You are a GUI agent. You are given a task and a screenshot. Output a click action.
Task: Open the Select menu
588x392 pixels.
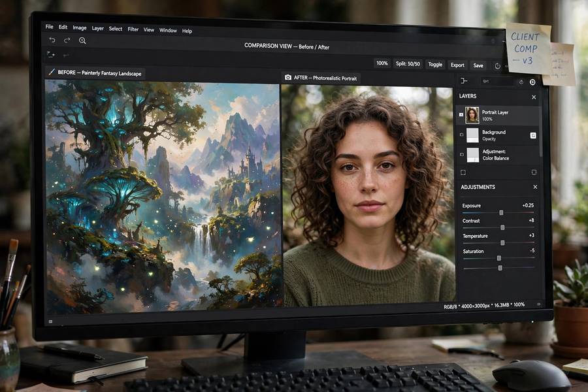point(116,29)
